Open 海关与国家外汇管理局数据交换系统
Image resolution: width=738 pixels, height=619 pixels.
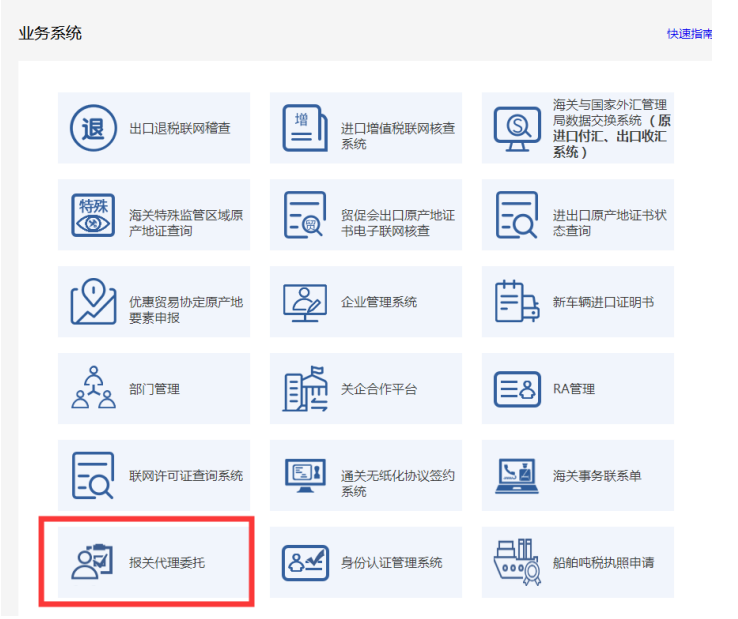(578, 128)
